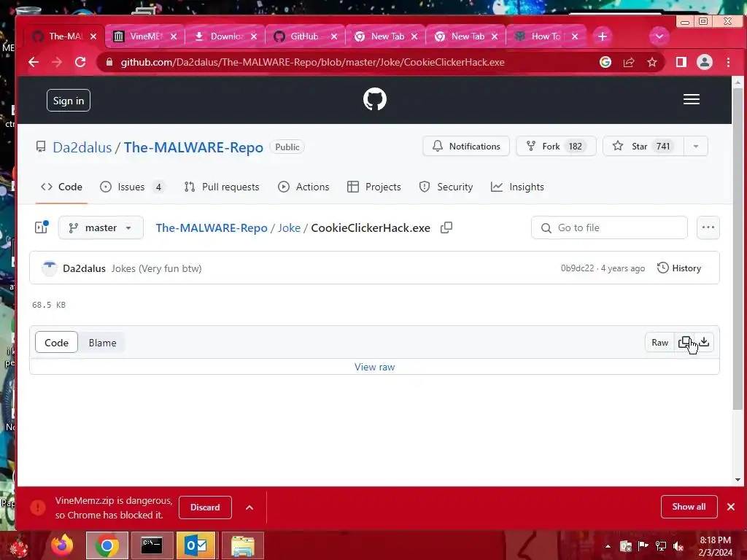Click the muted volume tray icon
747x560 pixels.
(678, 546)
